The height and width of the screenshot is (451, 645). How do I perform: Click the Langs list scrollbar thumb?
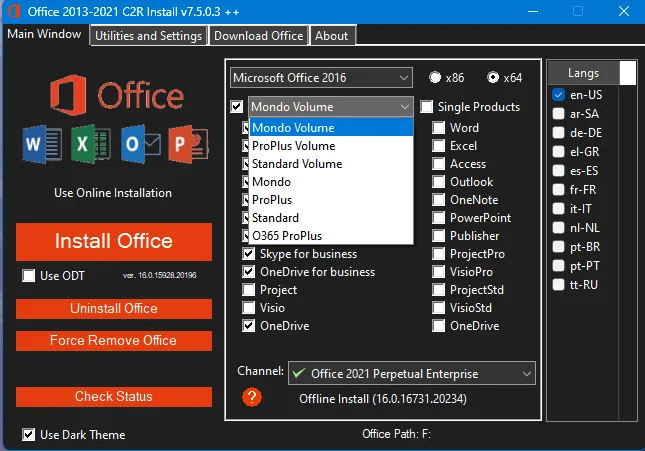click(x=628, y=73)
